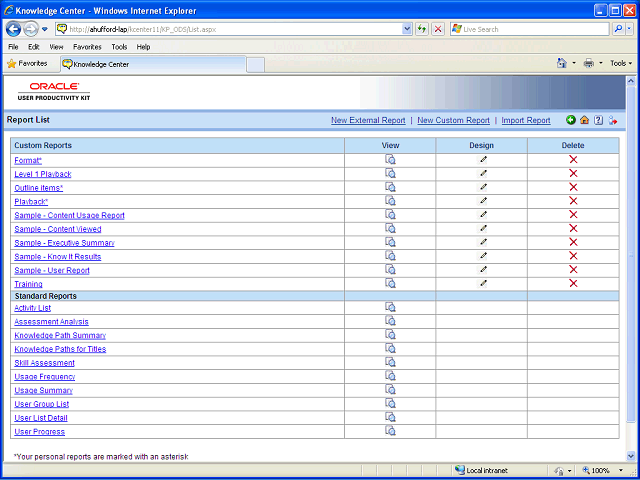View the Format report
The width and height of the screenshot is (640, 480).
tap(390, 160)
